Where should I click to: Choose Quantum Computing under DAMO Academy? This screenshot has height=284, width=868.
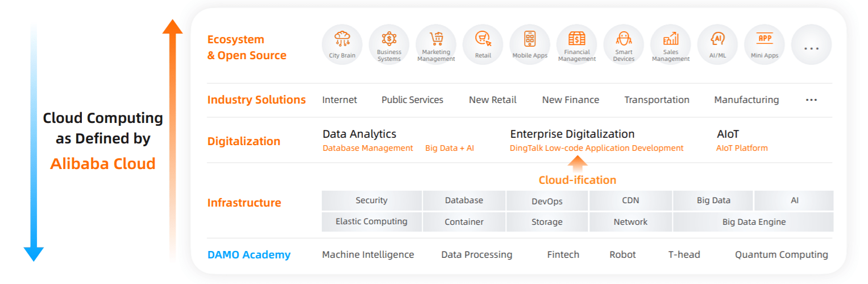tap(782, 255)
